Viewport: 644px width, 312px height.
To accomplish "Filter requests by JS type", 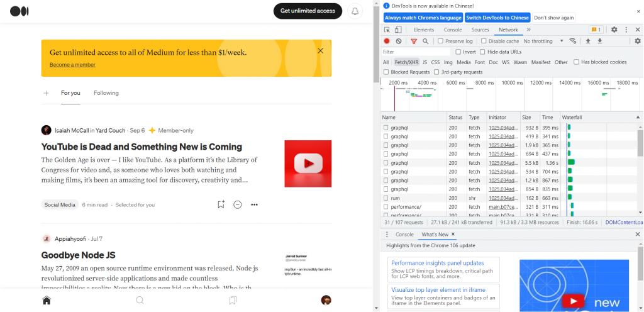I will point(425,62).
